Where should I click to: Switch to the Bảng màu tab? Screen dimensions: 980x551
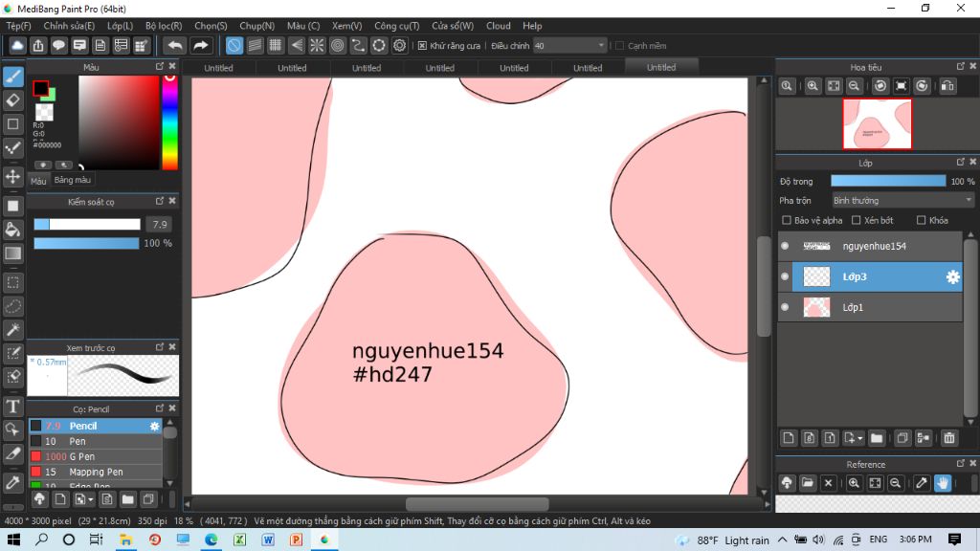(x=73, y=180)
